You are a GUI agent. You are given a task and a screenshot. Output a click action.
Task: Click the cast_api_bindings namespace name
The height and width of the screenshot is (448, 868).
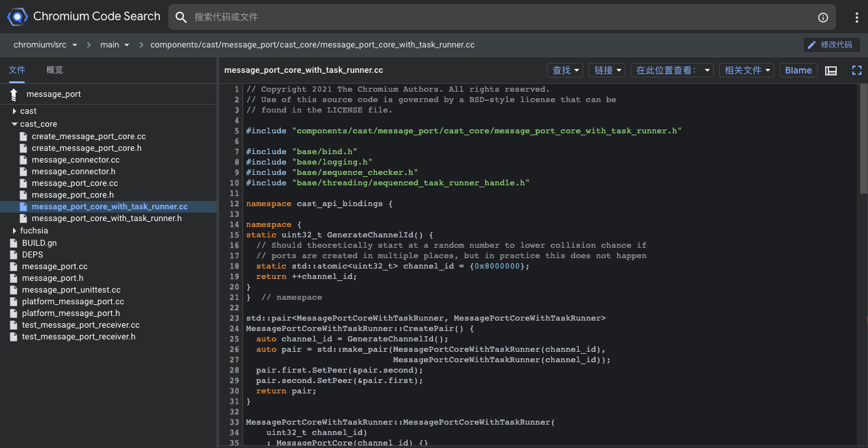coord(340,204)
